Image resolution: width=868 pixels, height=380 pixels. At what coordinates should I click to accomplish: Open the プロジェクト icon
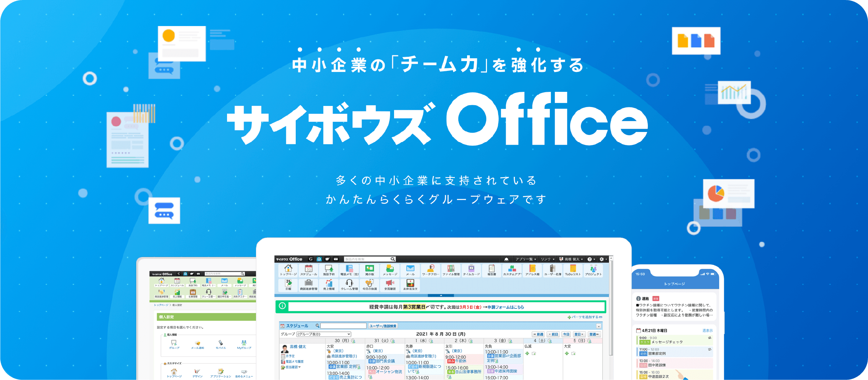593,270
